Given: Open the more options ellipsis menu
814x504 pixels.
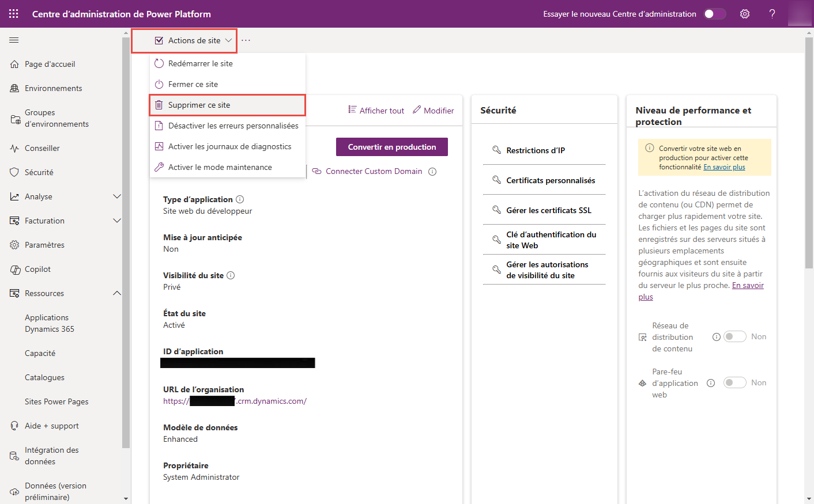Looking at the screenshot, I should point(246,40).
